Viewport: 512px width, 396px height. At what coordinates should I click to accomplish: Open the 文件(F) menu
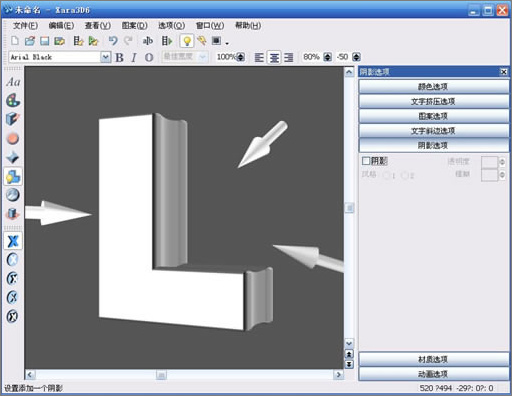(x=25, y=25)
